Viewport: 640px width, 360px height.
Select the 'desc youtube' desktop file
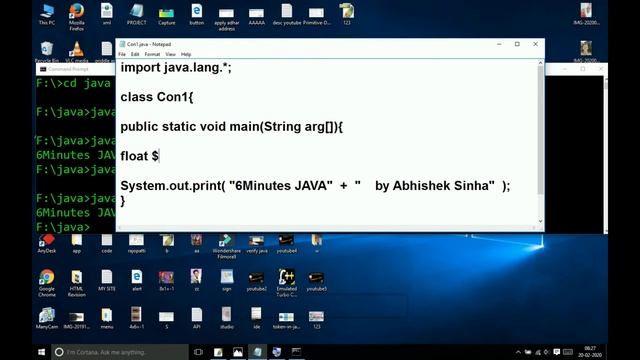[x=287, y=14]
